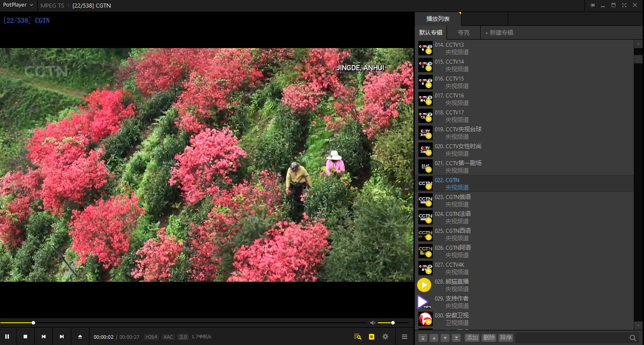Stop the video with the stop button
The height and width of the screenshot is (345, 644).
pos(25,337)
